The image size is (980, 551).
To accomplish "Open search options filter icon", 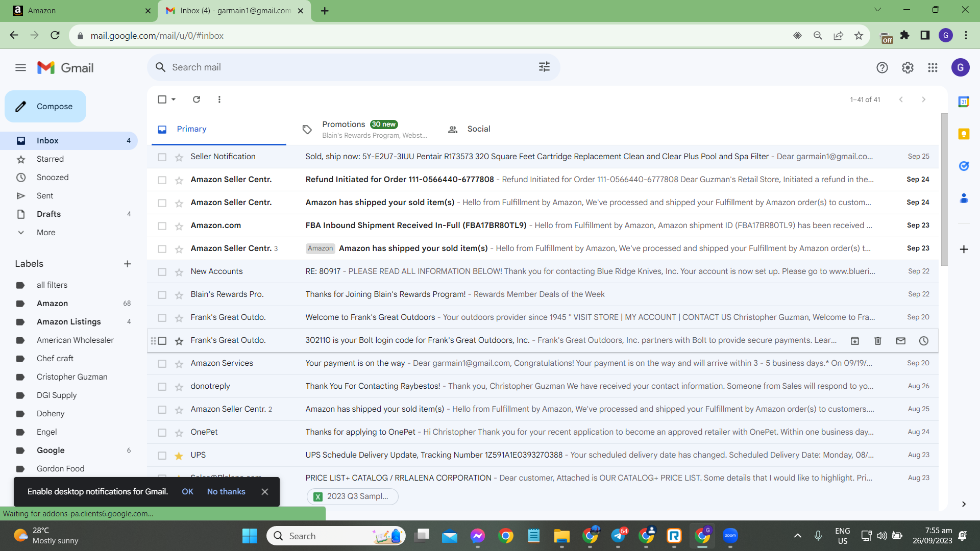I will coord(544,67).
